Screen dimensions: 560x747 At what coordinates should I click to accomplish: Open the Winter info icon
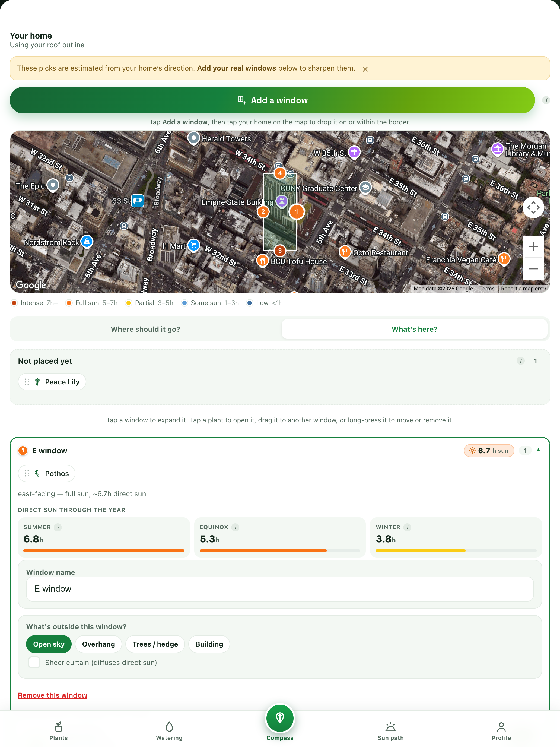pyautogui.click(x=408, y=527)
